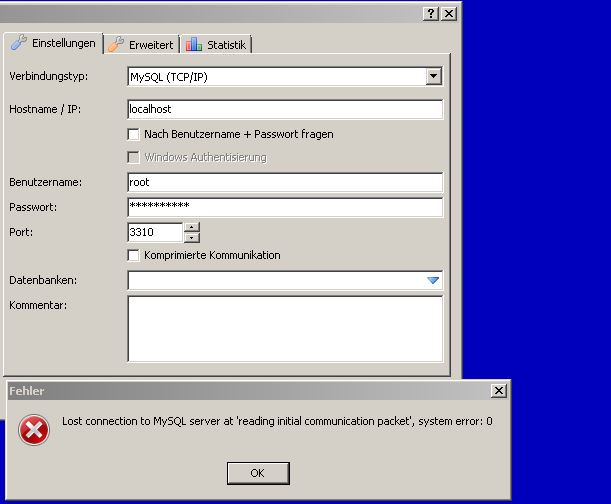Close the Fehler error dialog
The image size is (611, 504).
499,391
